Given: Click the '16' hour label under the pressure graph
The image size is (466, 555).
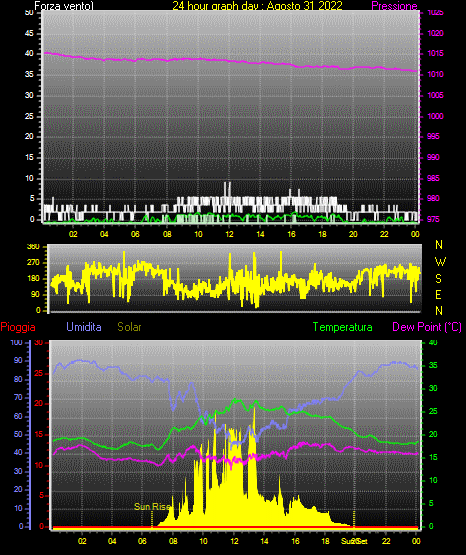Looking at the screenshot, I should (x=292, y=234).
